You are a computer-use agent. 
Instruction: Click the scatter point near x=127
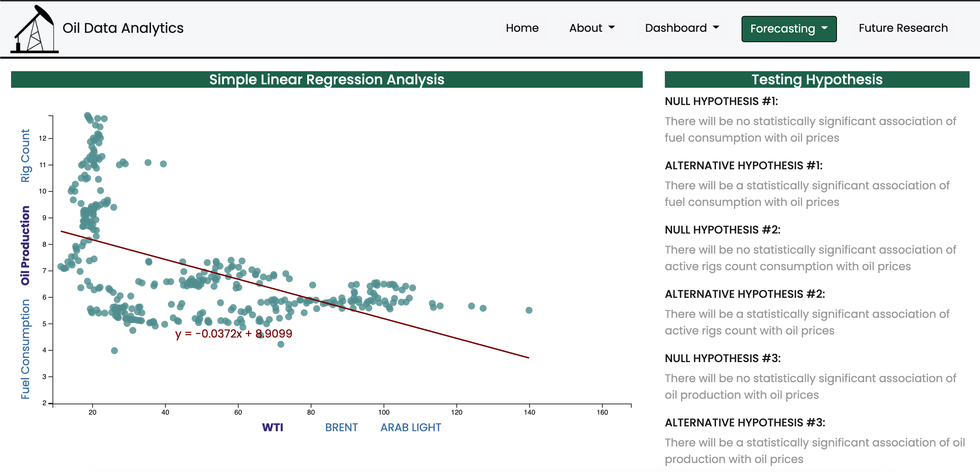click(x=482, y=308)
